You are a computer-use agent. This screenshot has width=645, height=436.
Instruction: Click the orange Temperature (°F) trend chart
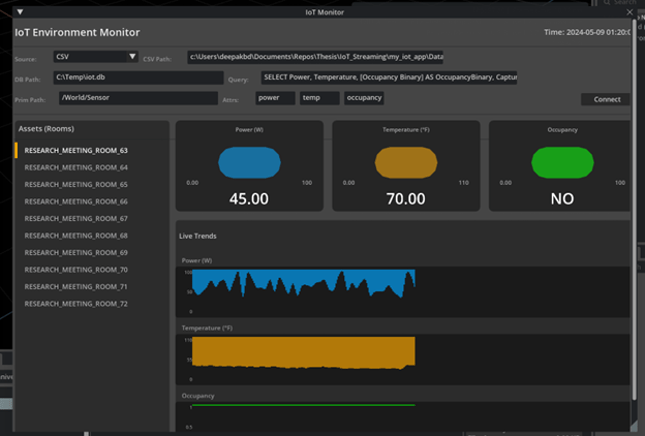pos(304,353)
